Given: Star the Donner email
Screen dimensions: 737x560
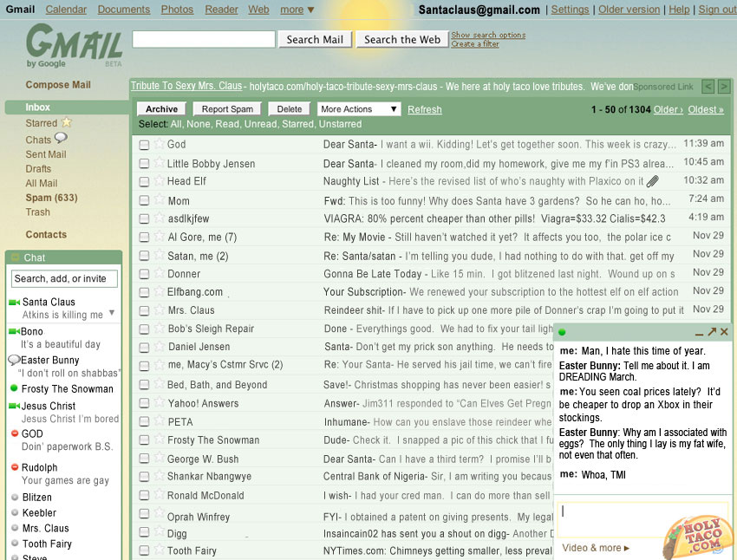Looking at the screenshot, I should pyautogui.click(x=159, y=273).
